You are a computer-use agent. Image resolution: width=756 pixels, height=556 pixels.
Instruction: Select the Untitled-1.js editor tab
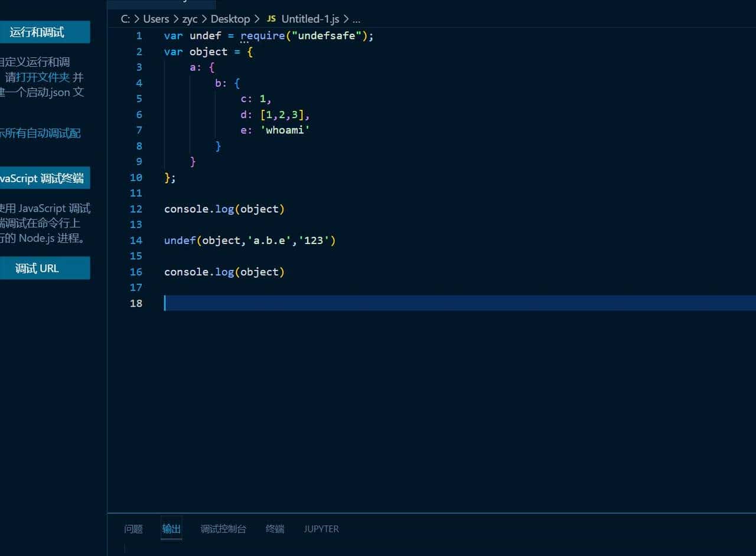[161, 3]
